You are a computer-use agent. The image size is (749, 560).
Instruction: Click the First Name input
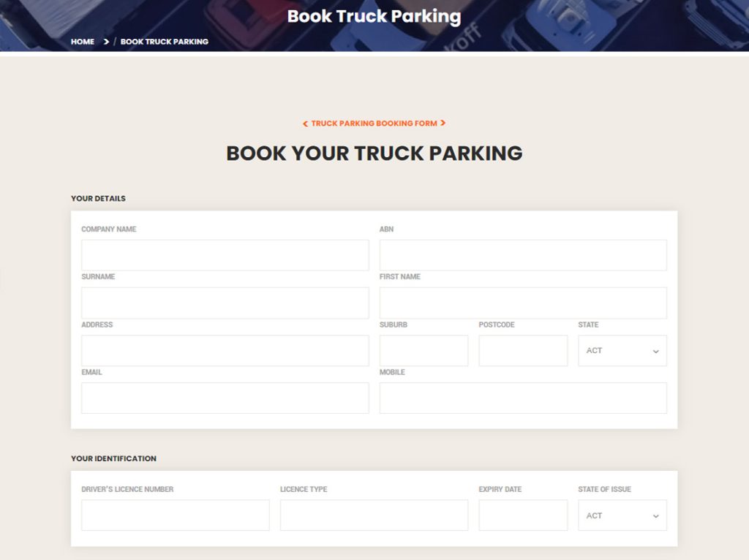pos(523,303)
